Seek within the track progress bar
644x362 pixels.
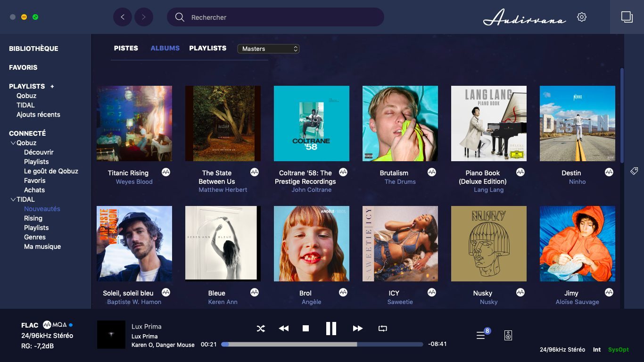[322, 344]
